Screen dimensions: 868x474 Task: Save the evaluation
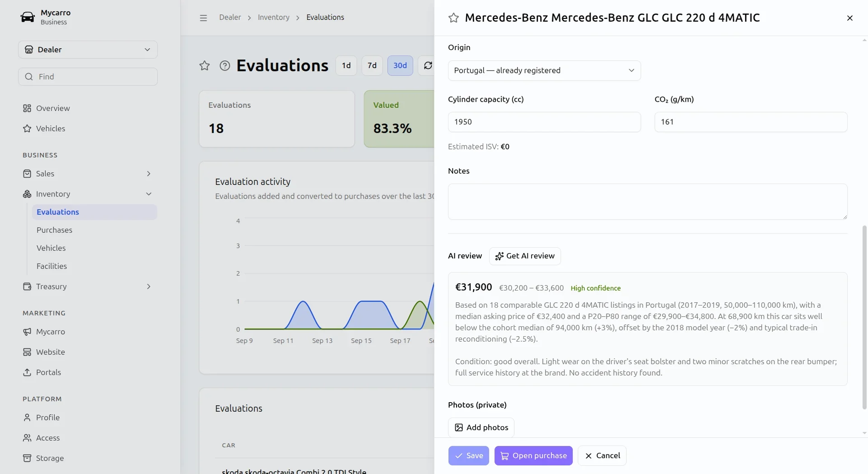(468, 455)
